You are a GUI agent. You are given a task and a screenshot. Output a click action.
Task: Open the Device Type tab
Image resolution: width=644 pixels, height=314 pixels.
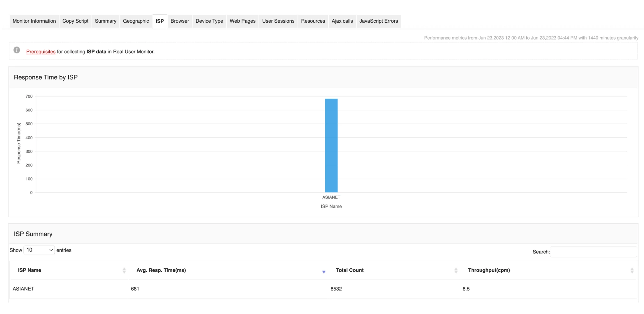click(209, 21)
